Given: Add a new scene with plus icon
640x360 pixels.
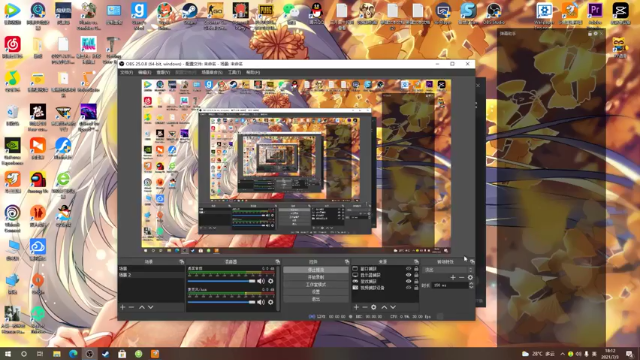Looking at the screenshot, I should [122, 307].
